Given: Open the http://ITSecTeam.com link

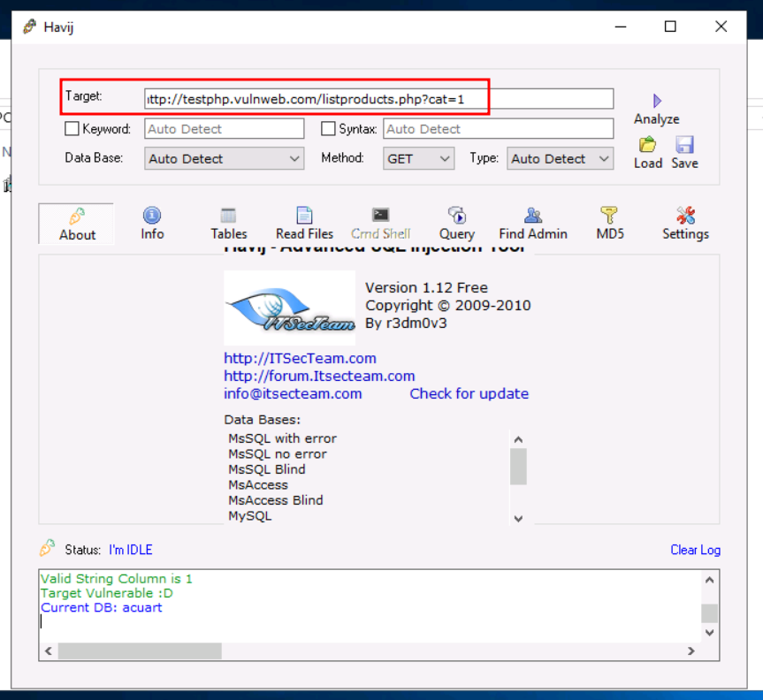Looking at the screenshot, I should click(x=300, y=359).
